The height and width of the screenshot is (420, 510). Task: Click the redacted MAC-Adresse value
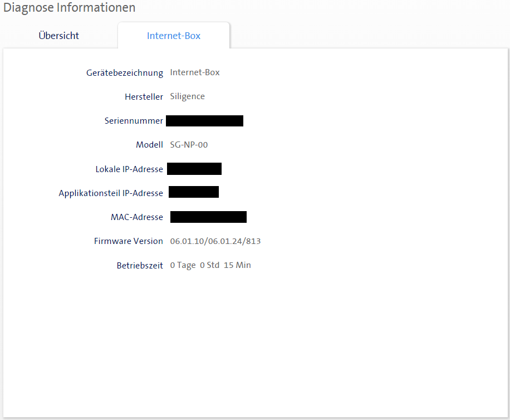coord(208,217)
